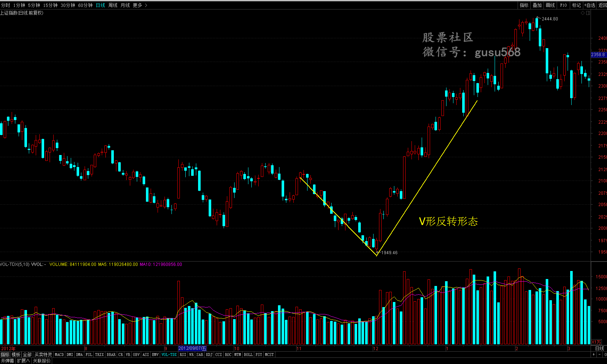
Task: Switch indicator to EMV
Action: [155, 355]
